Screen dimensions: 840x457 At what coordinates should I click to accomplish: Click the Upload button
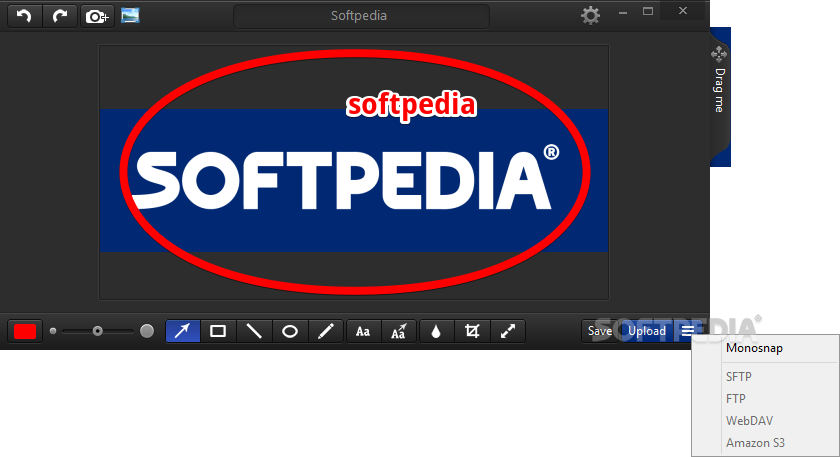coord(647,331)
